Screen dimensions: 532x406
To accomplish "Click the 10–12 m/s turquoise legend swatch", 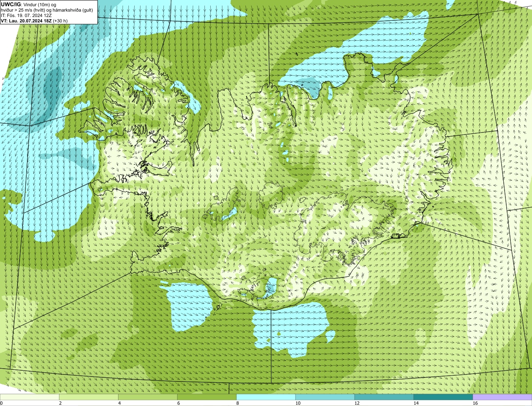I will (325, 397).
